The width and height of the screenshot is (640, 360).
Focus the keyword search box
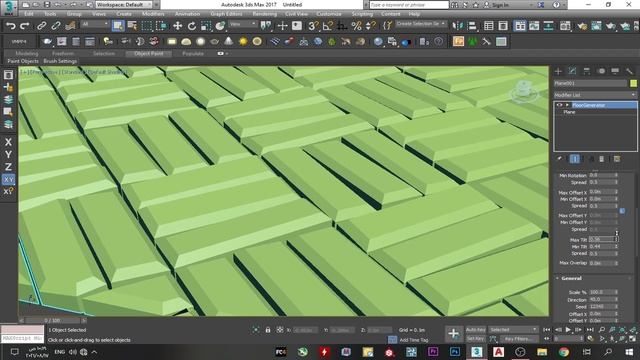[409, 5]
